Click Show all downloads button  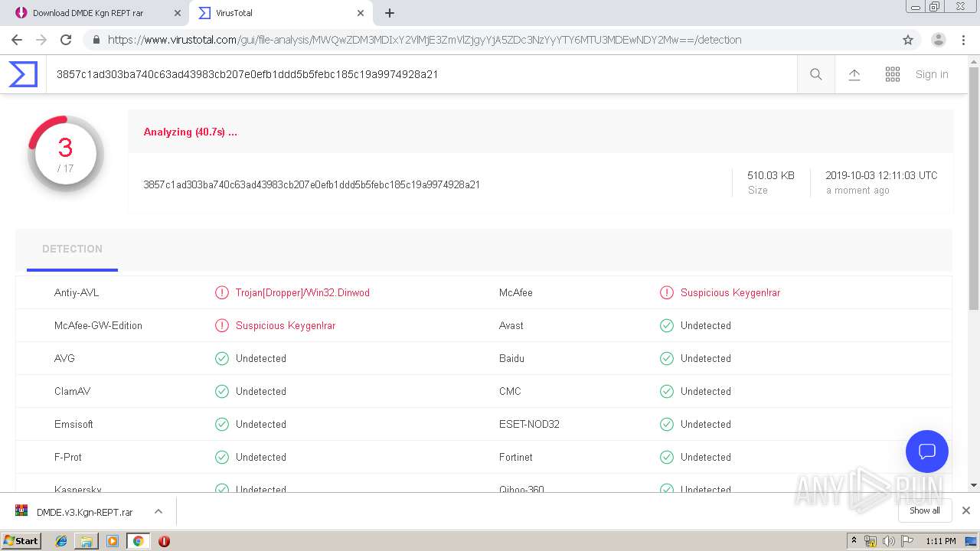click(925, 510)
